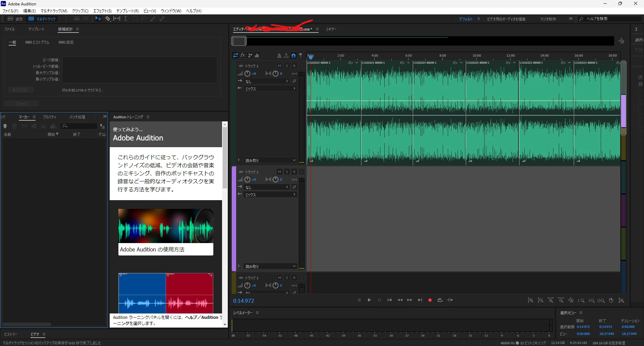Click the playhead timing stopwatch icon

[286, 55]
